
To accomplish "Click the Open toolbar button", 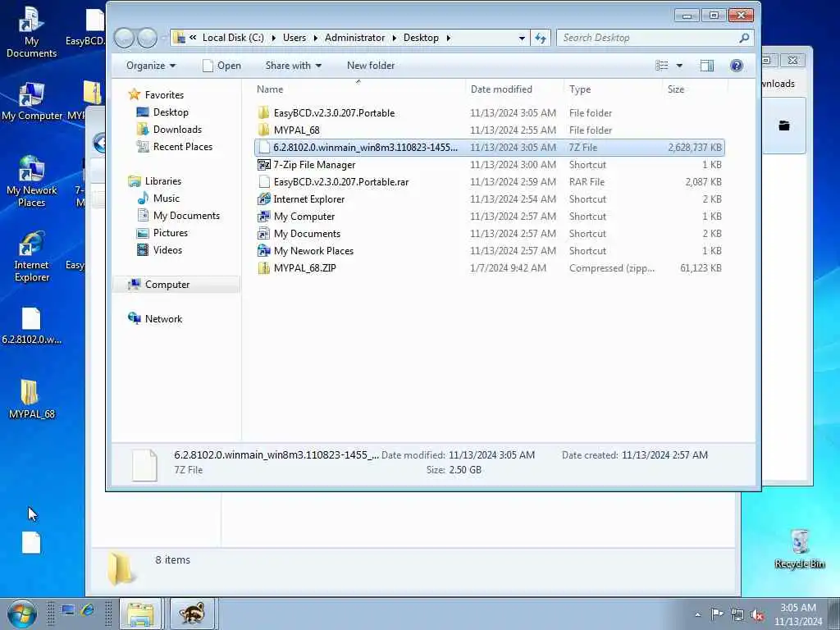I will coord(221,66).
